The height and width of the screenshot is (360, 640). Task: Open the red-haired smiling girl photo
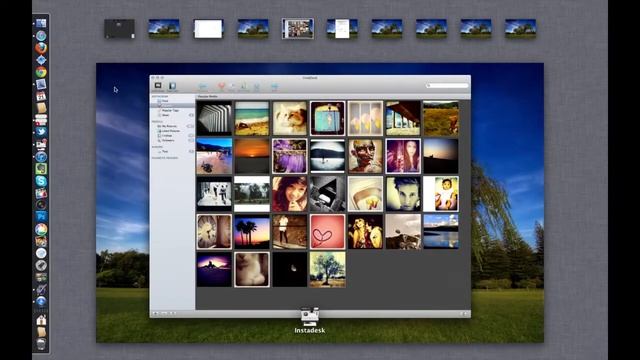290,194
